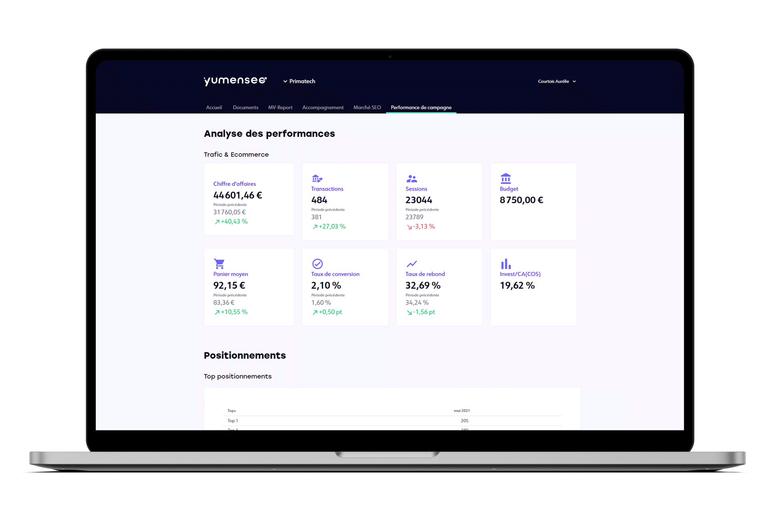Click the Trafic & Ecommerce subheading

point(236,155)
